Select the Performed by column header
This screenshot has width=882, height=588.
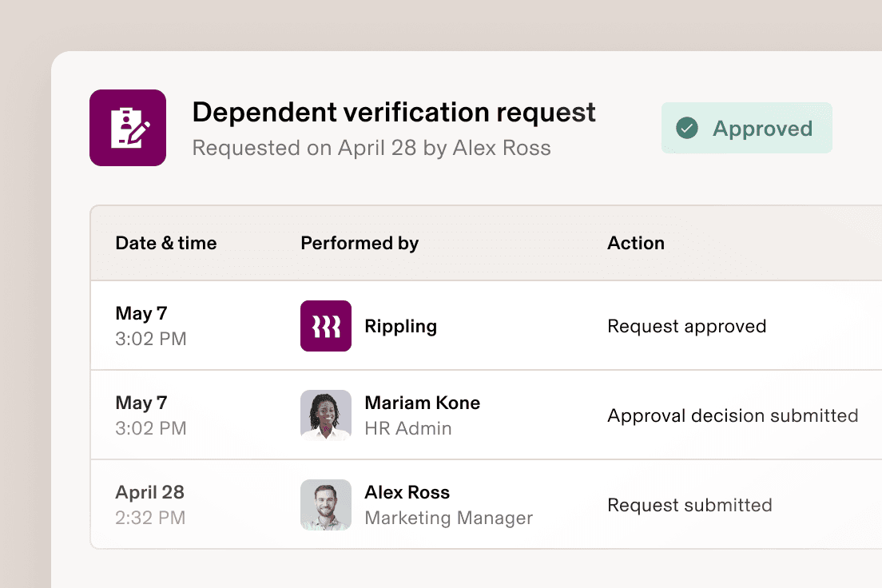click(360, 243)
